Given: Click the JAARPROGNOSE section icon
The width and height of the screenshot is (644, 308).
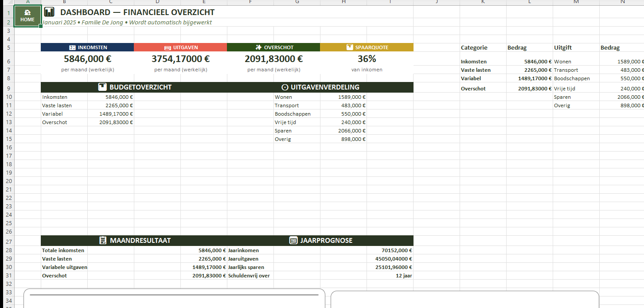Looking at the screenshot, I should [293, 240].
